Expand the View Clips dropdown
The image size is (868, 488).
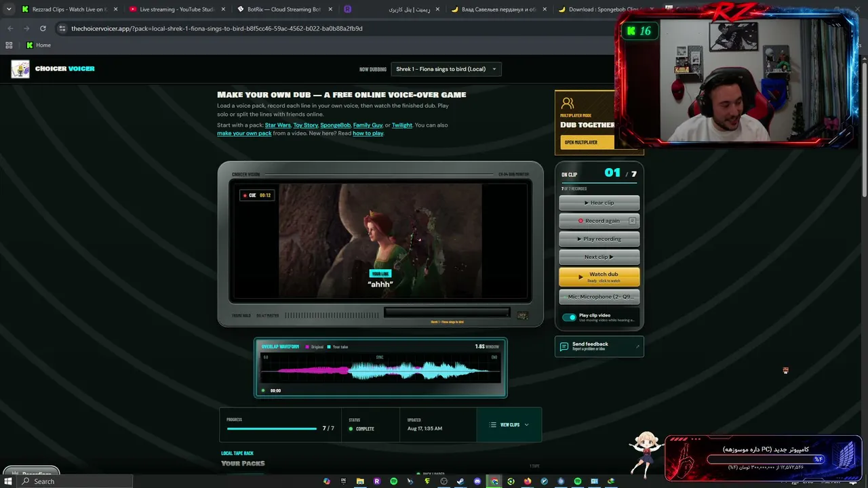click(x=509, y=425)
